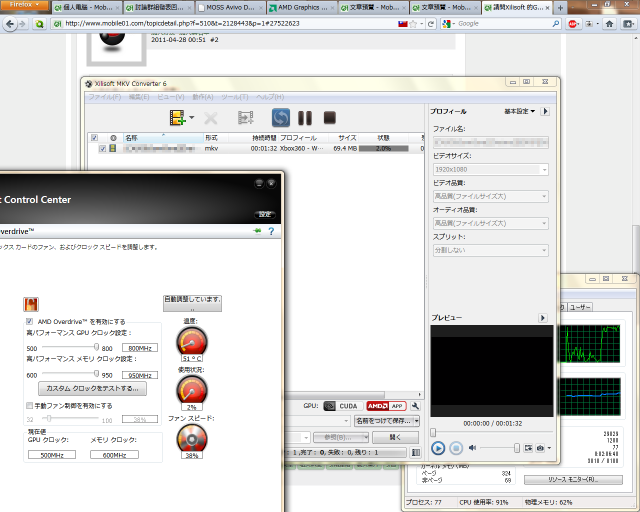The image size is (640, 512).
Task: Open the ビデオ品質 dropdown
Action: (491, 196)
